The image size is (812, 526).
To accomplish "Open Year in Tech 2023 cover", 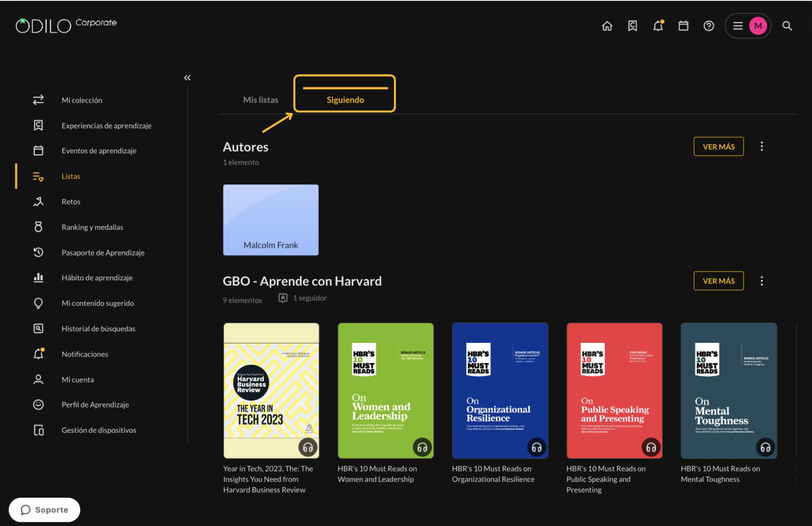I will pyautogui.click(x=271, y=391).
